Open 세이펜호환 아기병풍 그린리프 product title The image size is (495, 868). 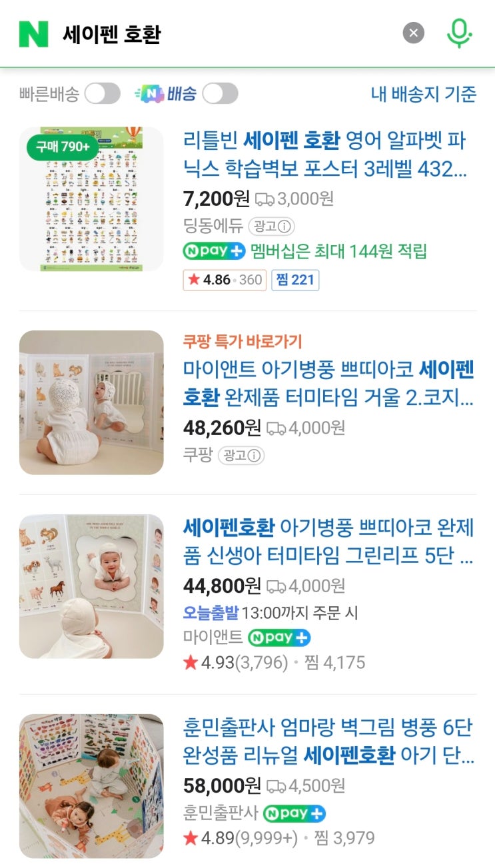tap(329, 541)
